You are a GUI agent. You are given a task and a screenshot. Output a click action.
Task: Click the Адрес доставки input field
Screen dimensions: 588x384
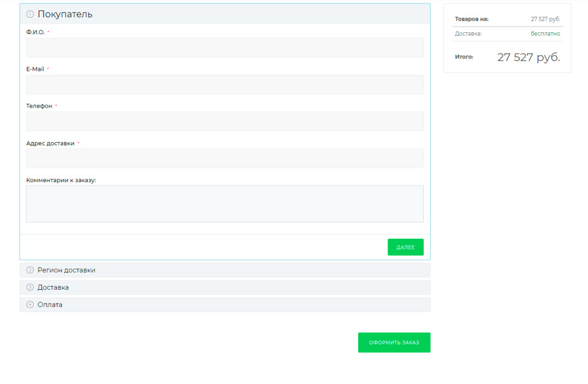[225, 158]
